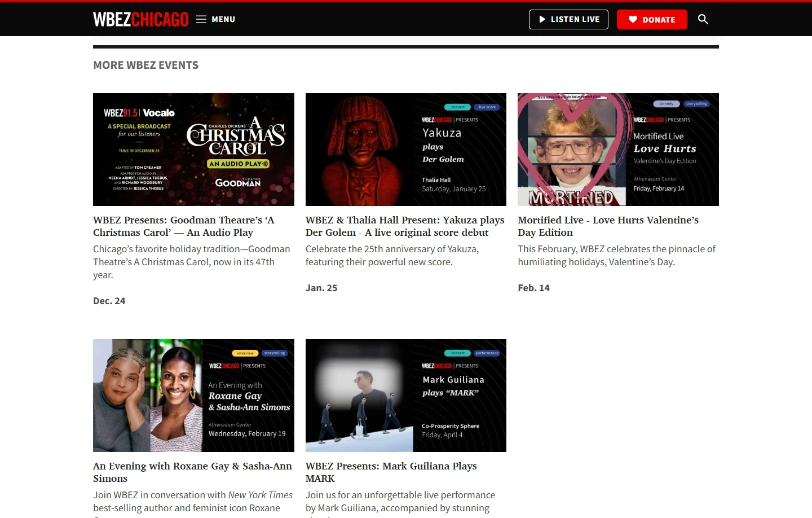Select the A Christmas Carol event image

193,149
